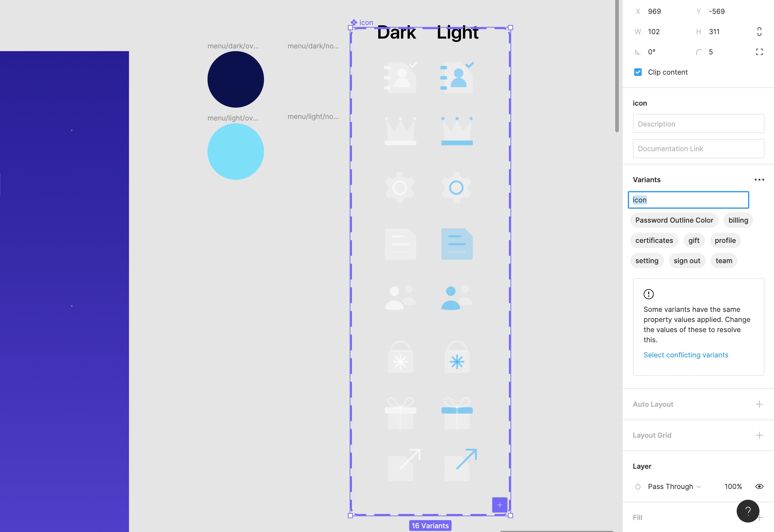Image resolution: width=774 pixels, height=532 pixels.
Task: Open help via the question mark icon
Action: click(747, 511)
